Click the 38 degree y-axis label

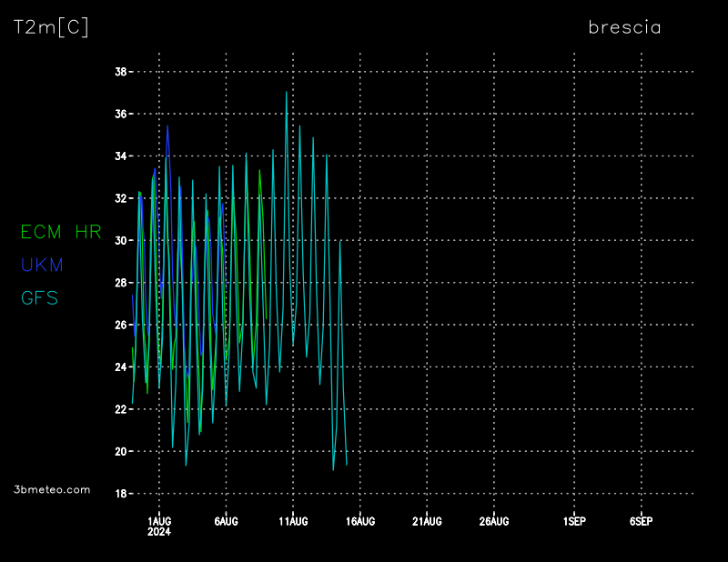[118, 72]
